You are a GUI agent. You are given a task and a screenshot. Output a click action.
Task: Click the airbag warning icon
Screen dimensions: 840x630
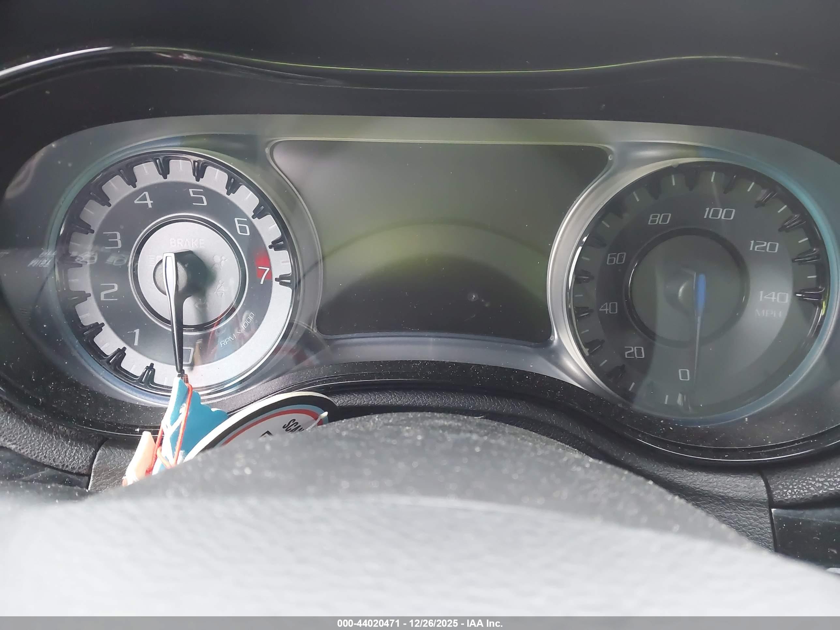point(220,262)
